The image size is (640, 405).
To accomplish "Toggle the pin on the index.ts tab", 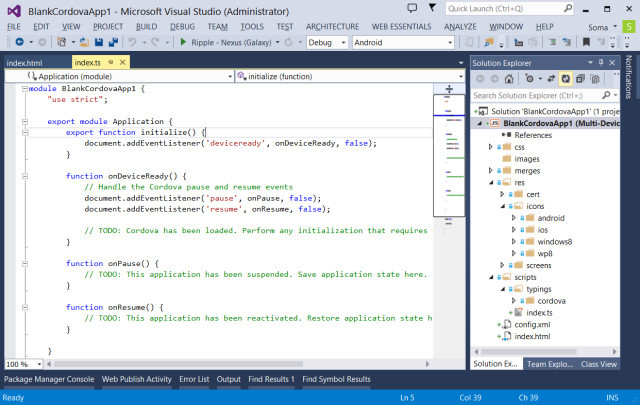I will click(110, 62).
